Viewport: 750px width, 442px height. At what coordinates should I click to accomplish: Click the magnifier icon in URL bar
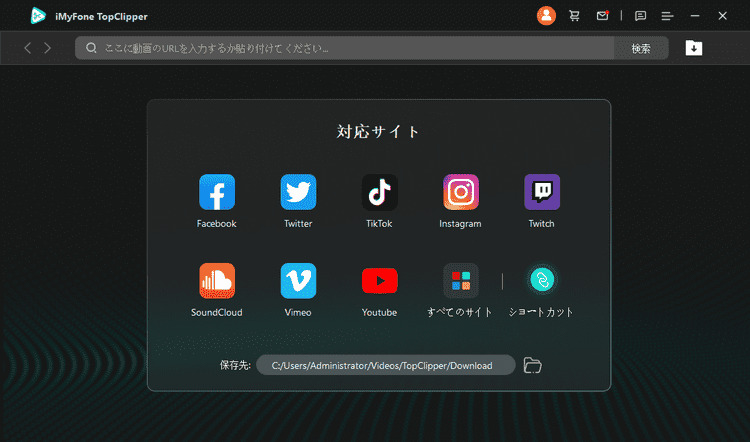point(91,48)
